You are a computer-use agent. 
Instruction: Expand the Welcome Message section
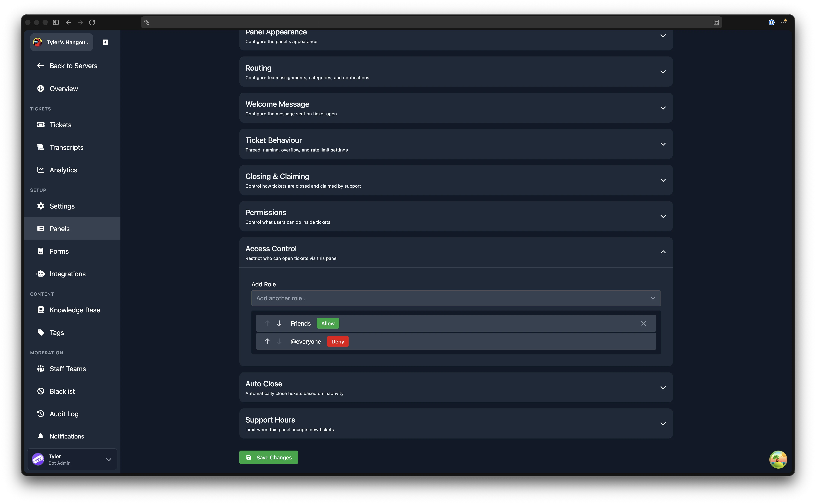456,108
